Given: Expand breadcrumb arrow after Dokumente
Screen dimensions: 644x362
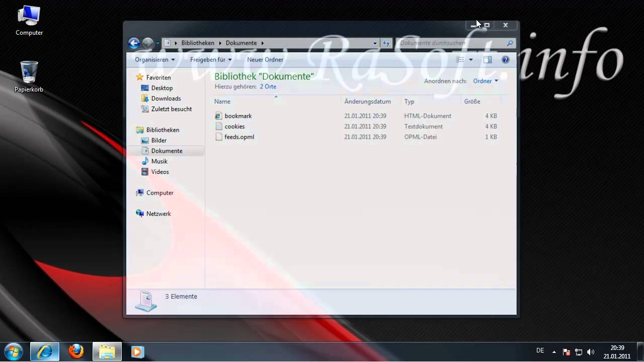Looking at the screenshot, I should (263, 43).
